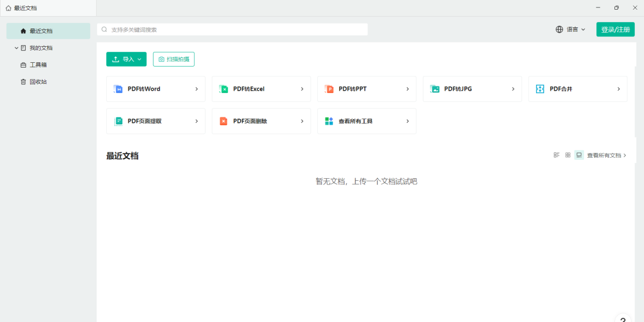Switch recent documents to list view
The width and height of the screenshot is (644, 322).
[x=557, y=155]
